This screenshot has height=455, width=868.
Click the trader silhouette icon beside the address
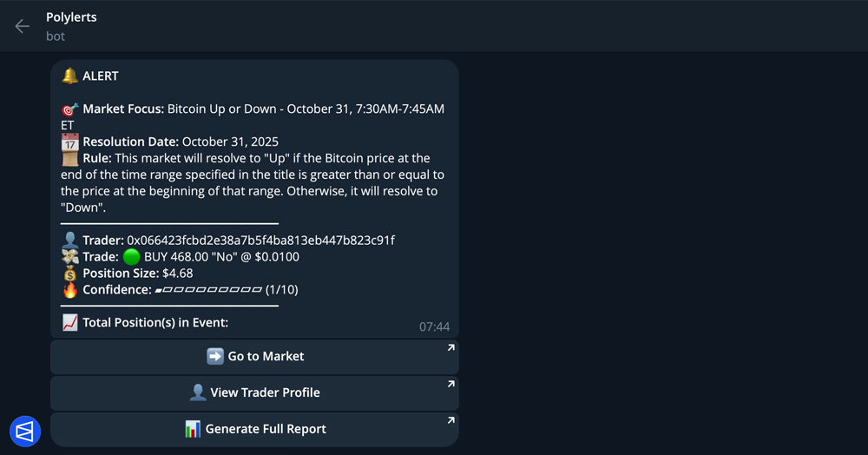tap(70, 240)
